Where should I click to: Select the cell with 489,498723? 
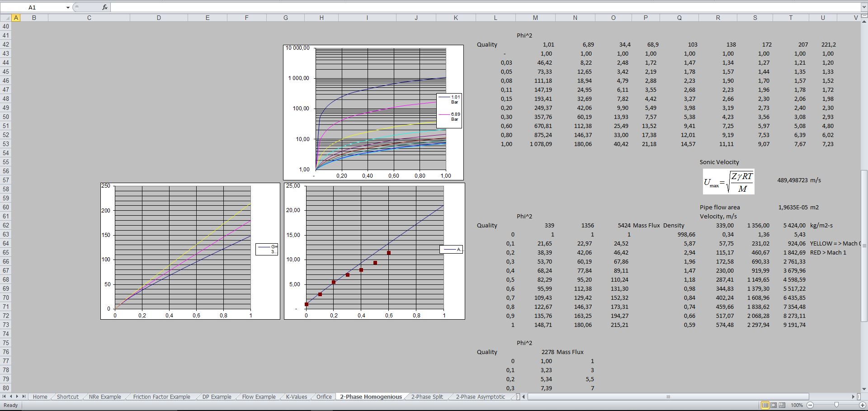[792, 180]
